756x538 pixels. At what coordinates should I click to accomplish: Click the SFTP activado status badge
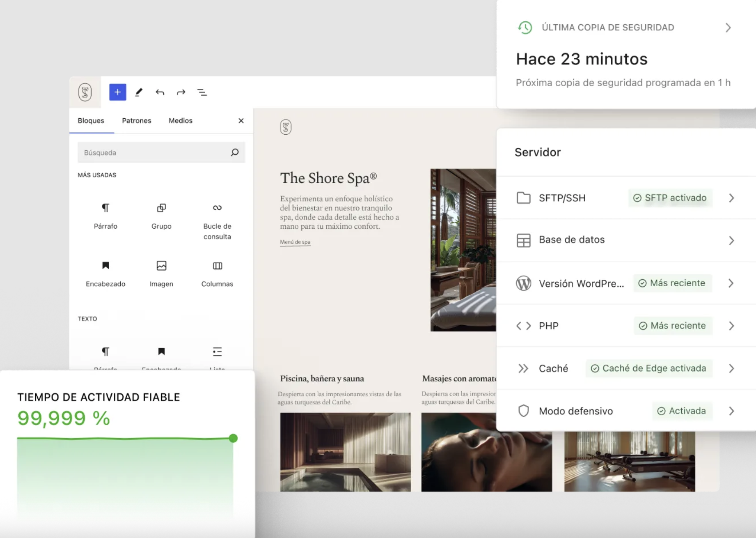coord(670,198)
